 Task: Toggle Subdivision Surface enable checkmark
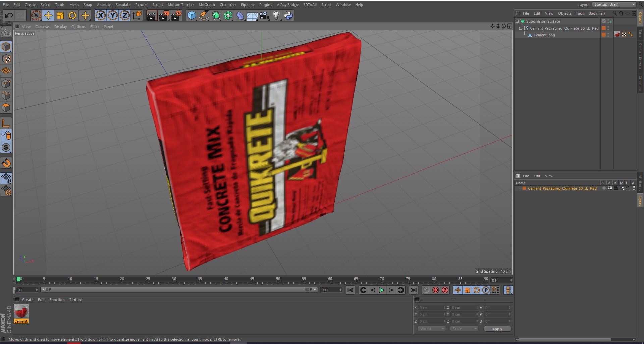tap(611, 21)
